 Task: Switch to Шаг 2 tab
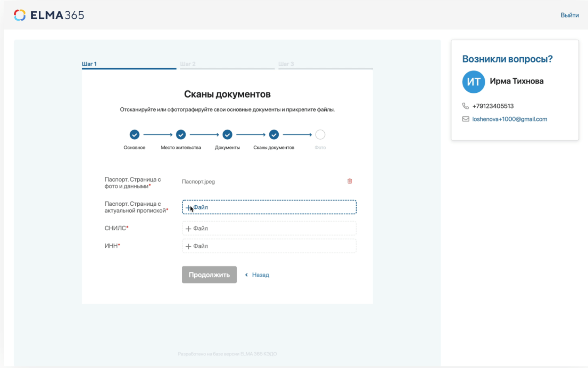click(188, 64)
